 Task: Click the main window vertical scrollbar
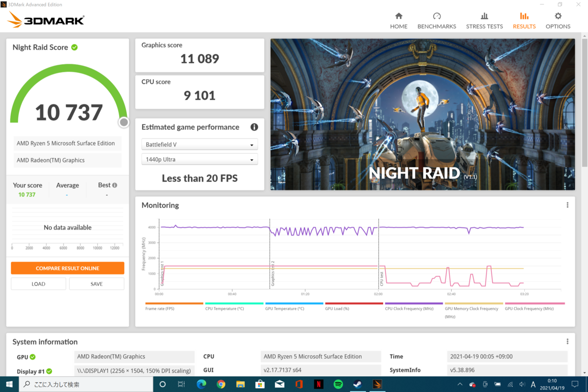point(584,103)
